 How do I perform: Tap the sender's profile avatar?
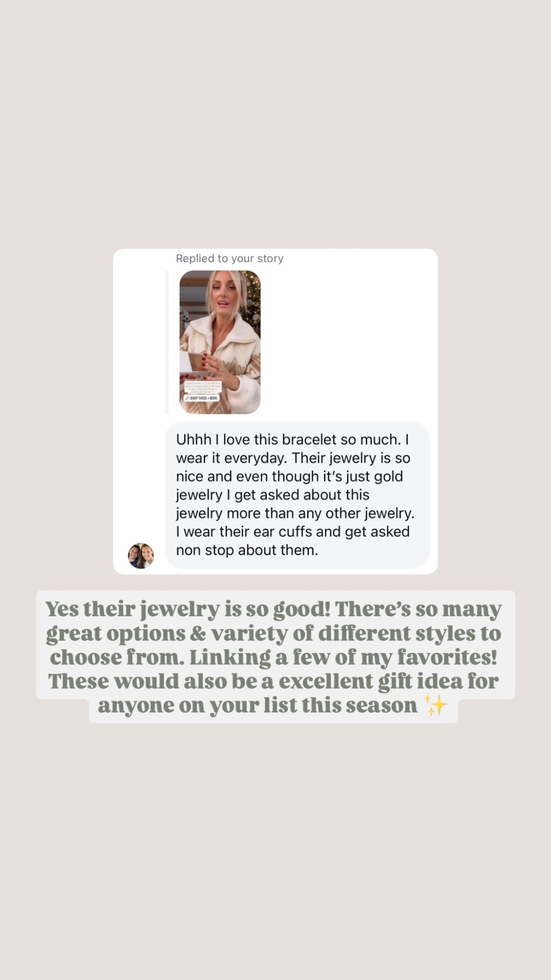click(141, 556)
